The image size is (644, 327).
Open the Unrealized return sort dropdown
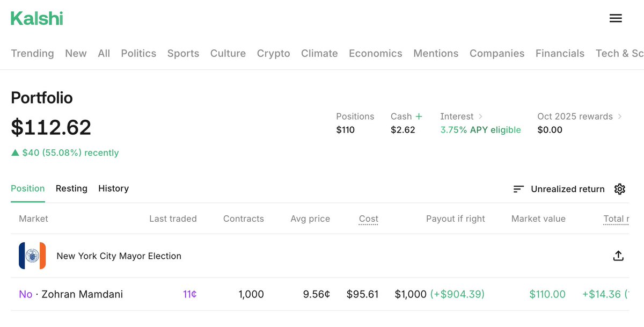tap(567, 189)
